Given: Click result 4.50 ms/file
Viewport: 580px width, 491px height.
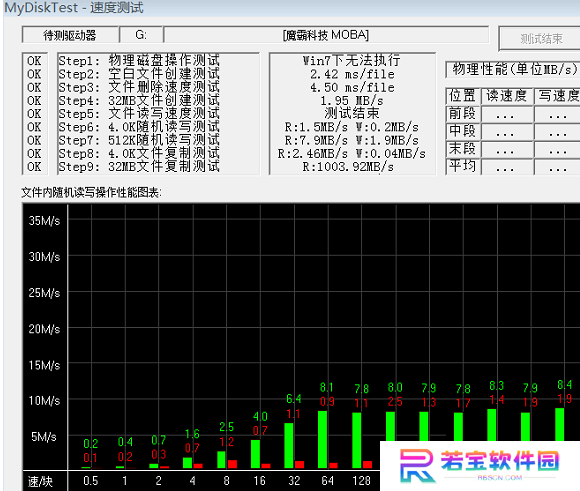Looking at the screenshot, I should tap(352, 87).
